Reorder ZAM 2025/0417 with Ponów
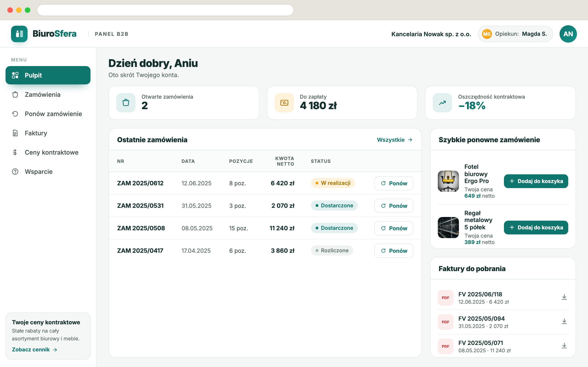588x367 pixels. tap(394, 250)
